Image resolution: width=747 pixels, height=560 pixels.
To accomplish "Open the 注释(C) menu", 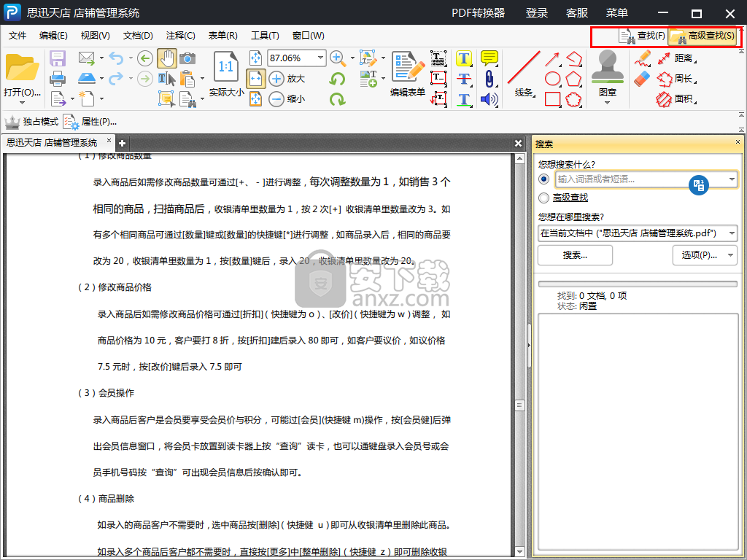I will 181,36.
